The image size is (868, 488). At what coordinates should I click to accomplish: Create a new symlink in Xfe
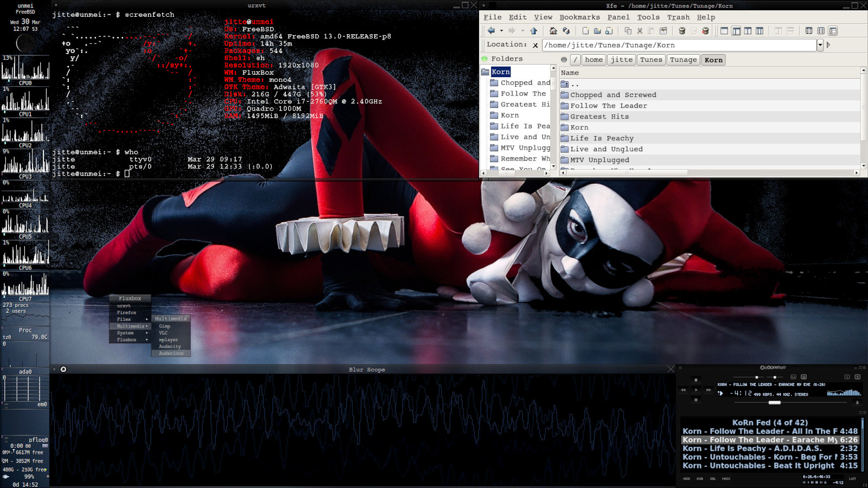tap(609, 31)
